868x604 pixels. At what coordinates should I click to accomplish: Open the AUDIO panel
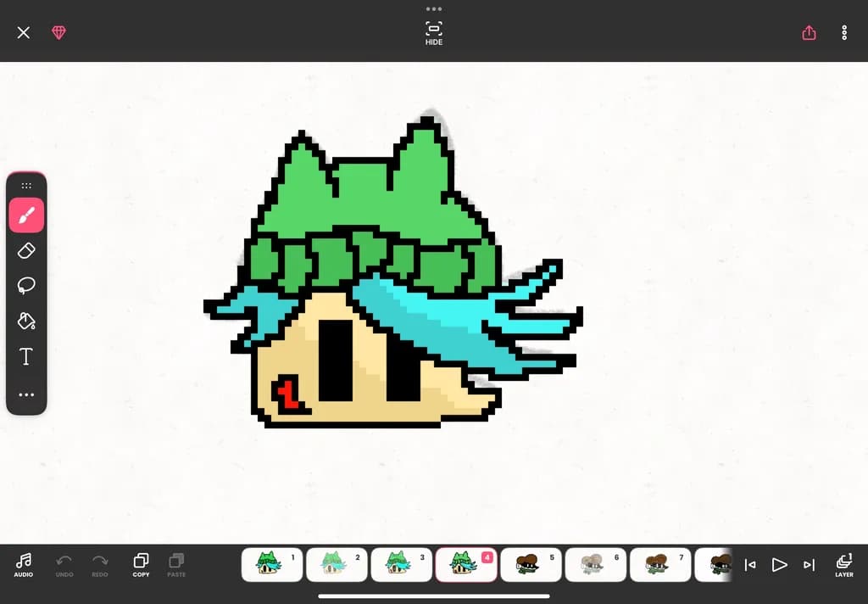(x=23, y=565)
